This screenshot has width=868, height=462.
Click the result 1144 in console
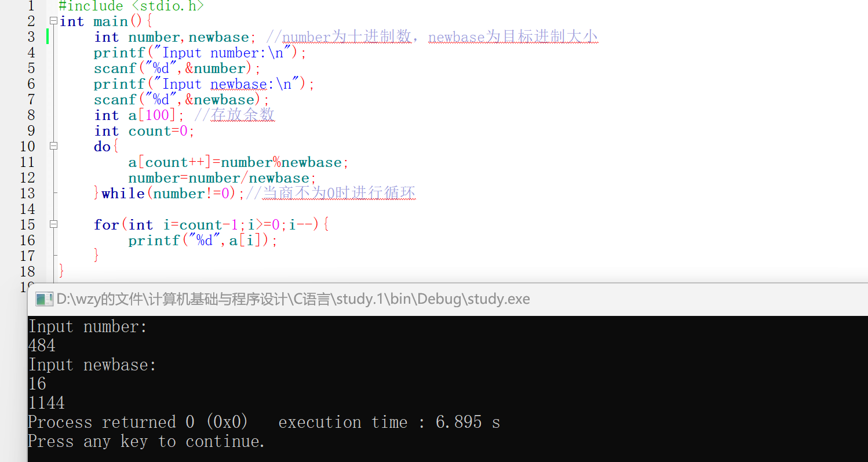point(46,403)
